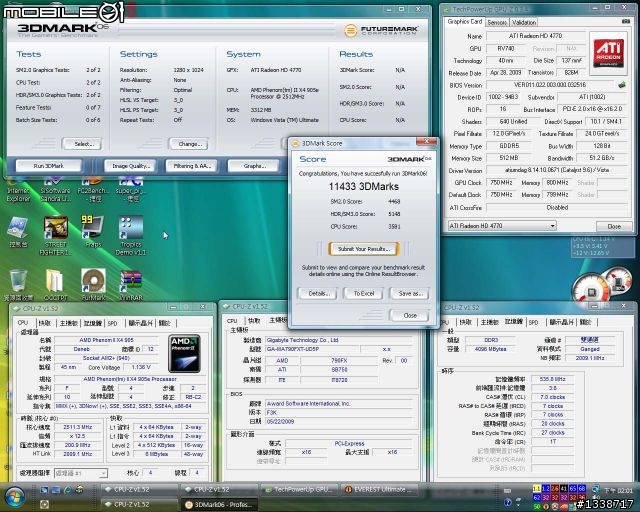
Task: Click Disabled ATI CrossFire field
Action: 556,207
